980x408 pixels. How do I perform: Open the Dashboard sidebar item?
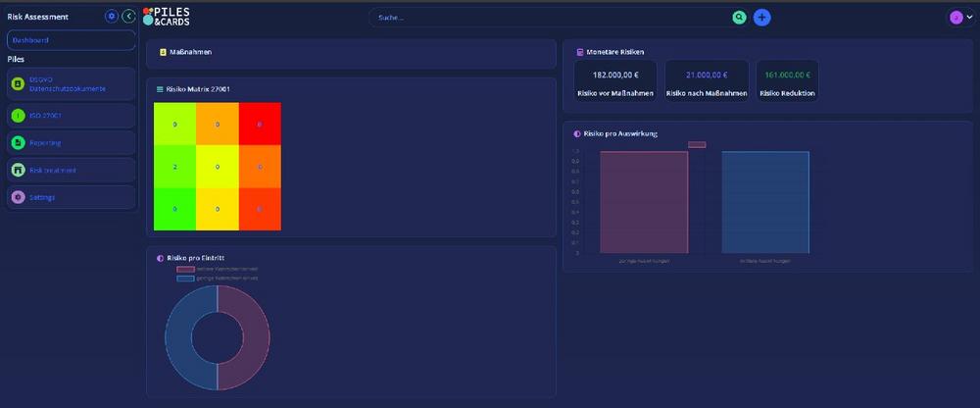(71, 40)
